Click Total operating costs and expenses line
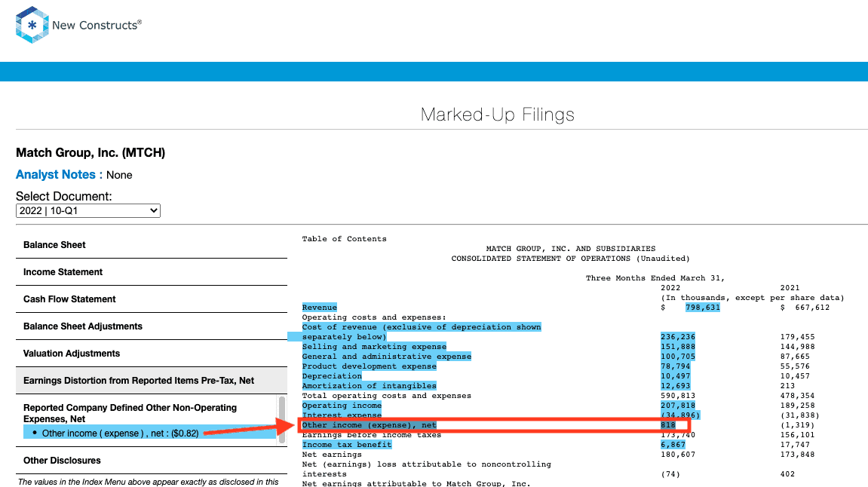868x487 pixels. click(x=386, y=397)
